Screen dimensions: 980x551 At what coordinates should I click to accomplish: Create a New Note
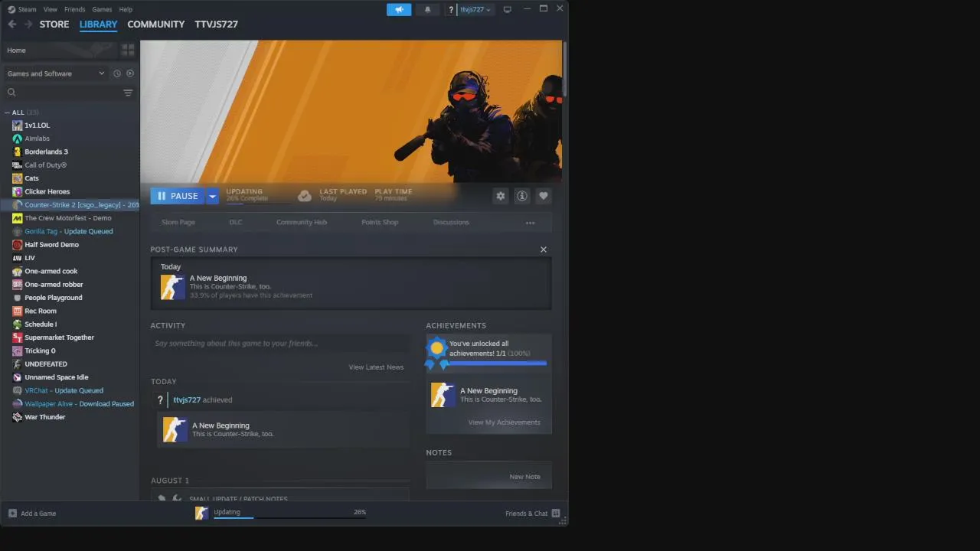pyautogui.click(x=525, y=477)
